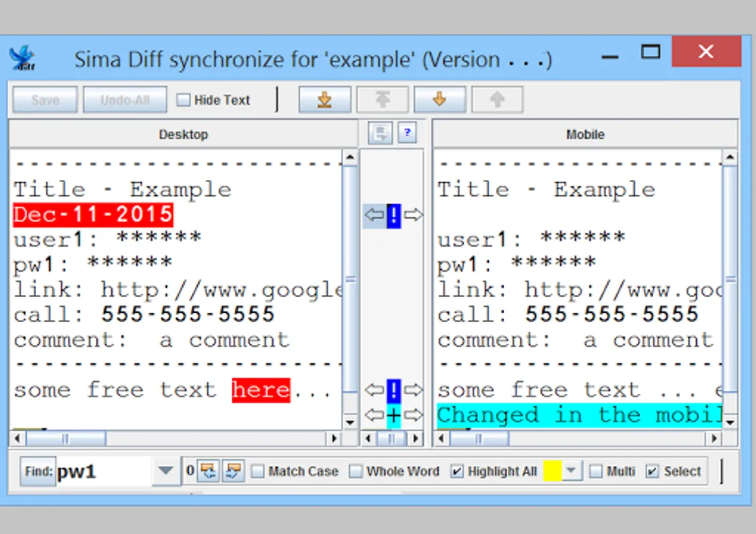Enable Whole Word search option
The width and height of the screenshot is (756, 534).
[355, 472]
